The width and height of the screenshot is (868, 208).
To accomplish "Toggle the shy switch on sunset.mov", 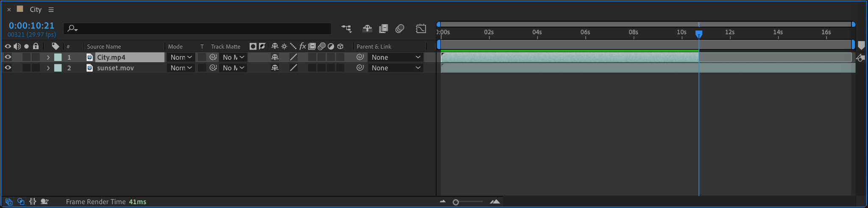I will [275, 68].
